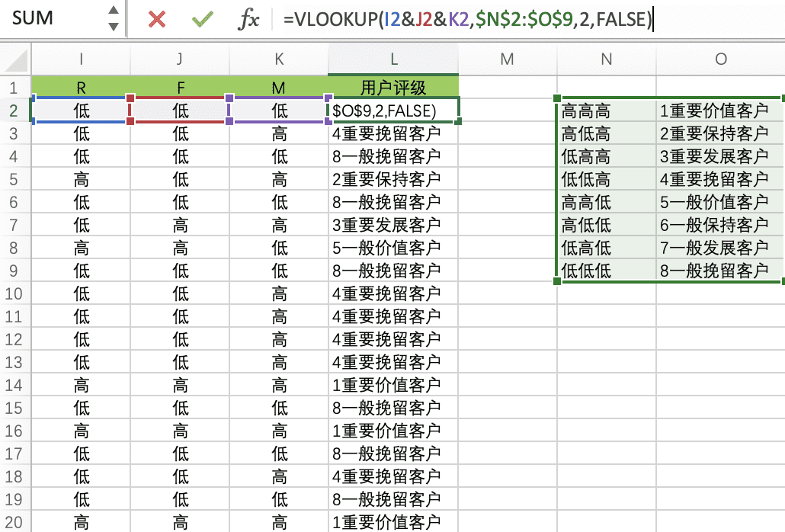This screenshot has width=785, height=532.
Task: Click cell O2 1重要价值客户
Action: tap(720, 110)
